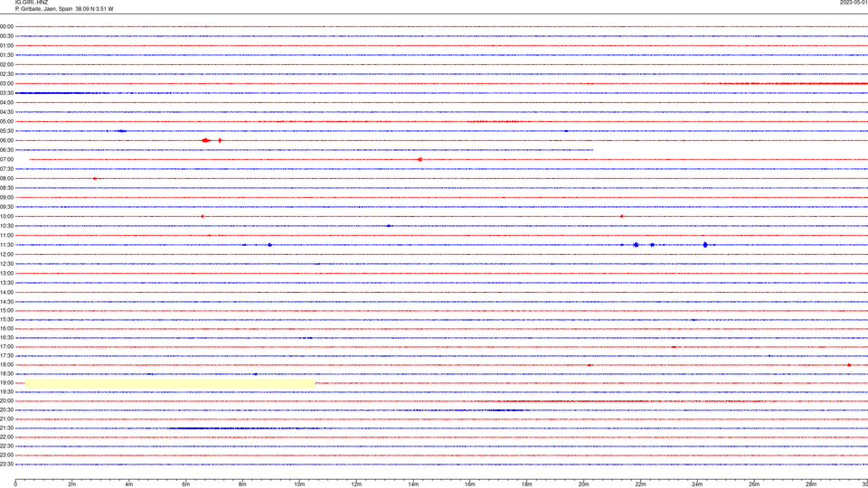Select the 10:00 trace label
The width and height of the screenshot is (868, 488).
click(x=6, y=216)
